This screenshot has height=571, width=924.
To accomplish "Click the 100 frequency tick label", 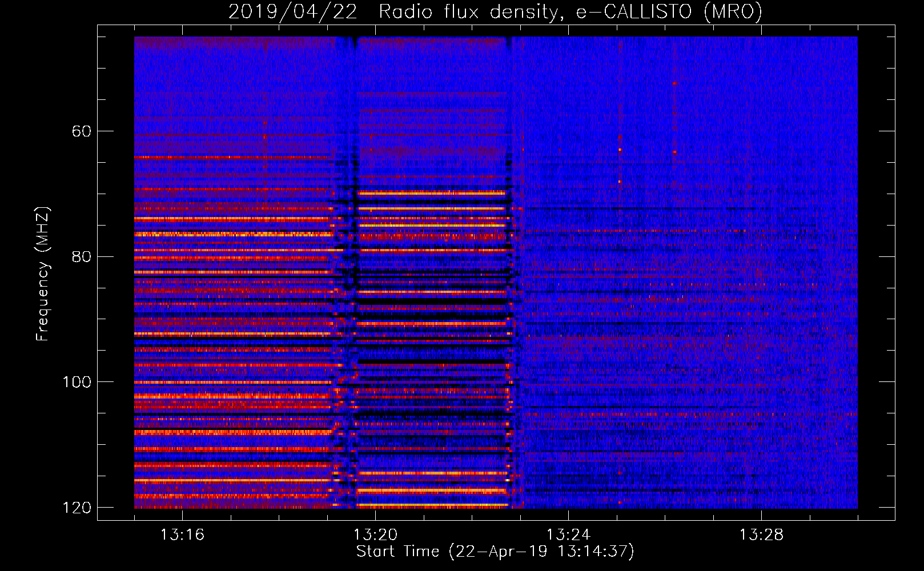I will (77, 382).
